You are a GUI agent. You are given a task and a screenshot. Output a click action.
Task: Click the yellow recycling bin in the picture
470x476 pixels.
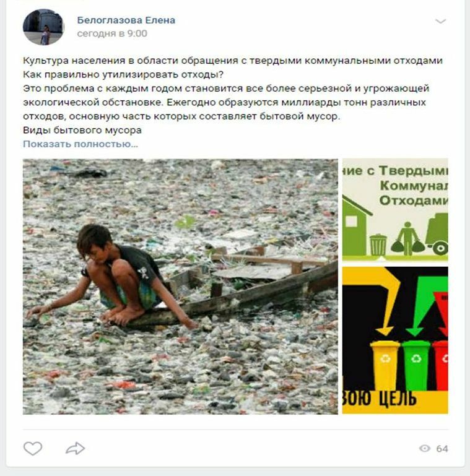(x=385, y=365)
